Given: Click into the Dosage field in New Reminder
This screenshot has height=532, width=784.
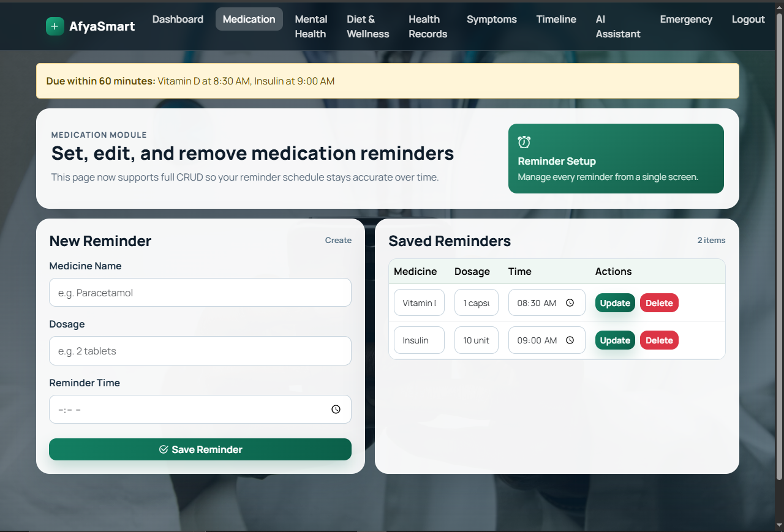Looking at the screenshot, I should (200, 351).
